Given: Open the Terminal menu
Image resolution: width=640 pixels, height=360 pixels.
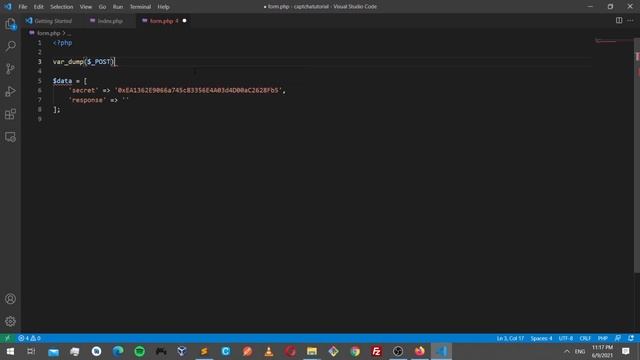Looking at the screenshot, I should coord(140,7).
